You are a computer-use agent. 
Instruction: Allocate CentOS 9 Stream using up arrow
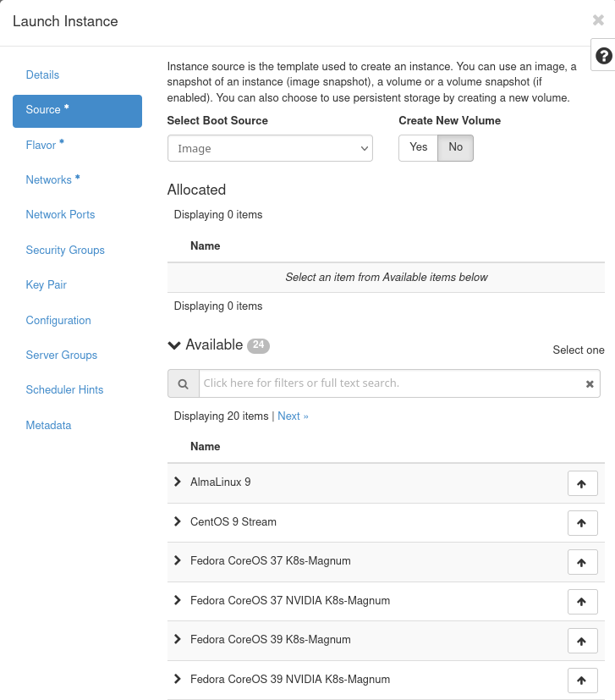click(x=582, y=523)
